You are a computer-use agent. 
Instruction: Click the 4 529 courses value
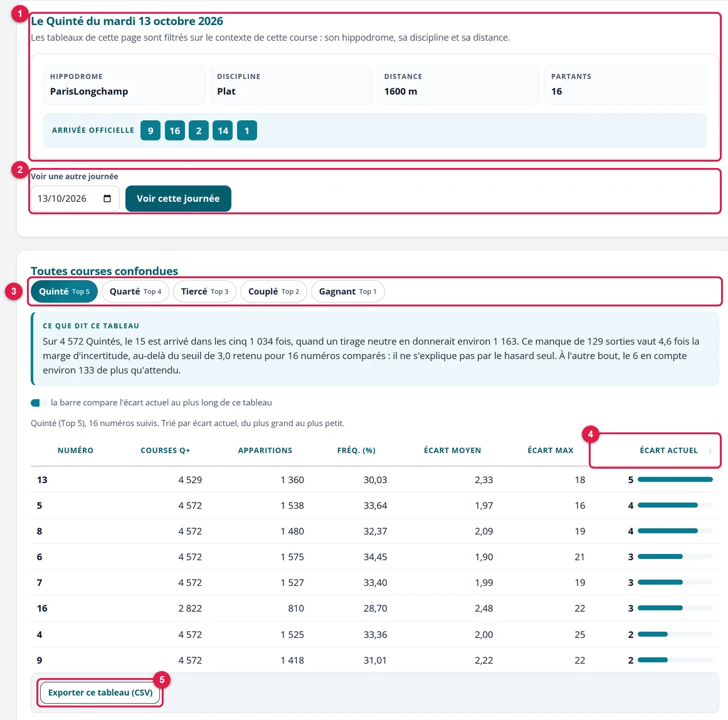click(190, 480)
